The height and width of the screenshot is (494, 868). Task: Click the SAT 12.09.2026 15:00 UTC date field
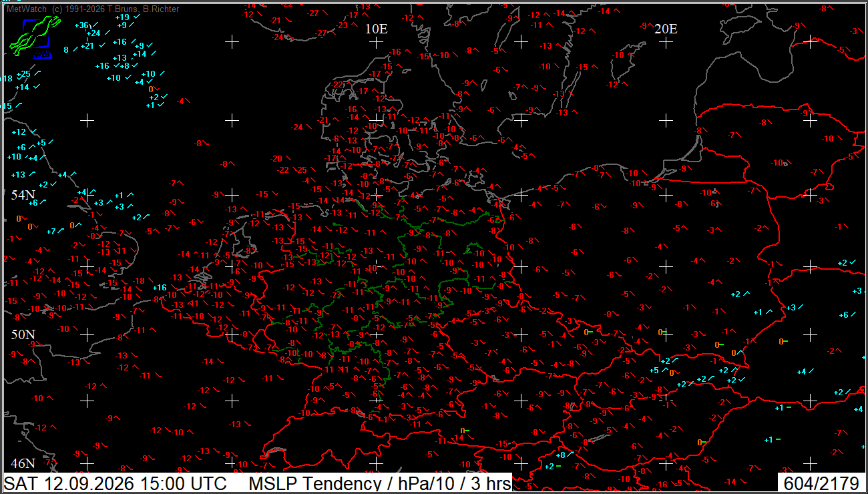116,483
